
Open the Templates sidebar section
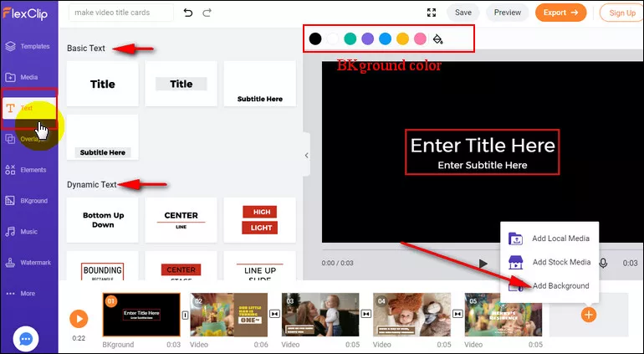click(x=28, y=47)
